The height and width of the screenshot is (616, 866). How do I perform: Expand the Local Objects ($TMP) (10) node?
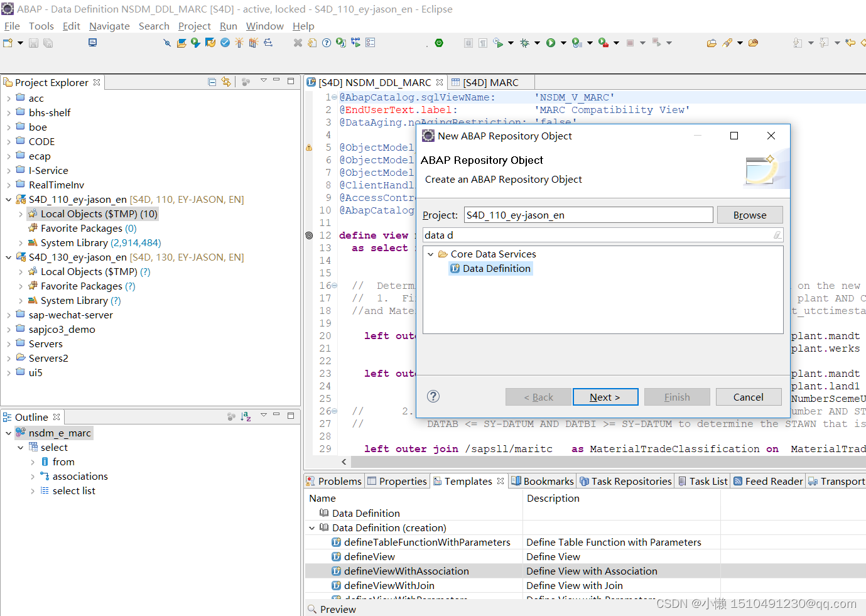coord(21,214)
